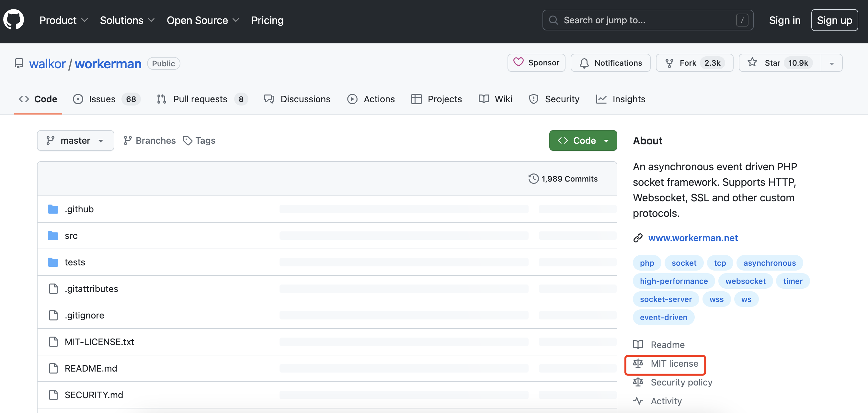
Task: Click the src folder icon
Action: point(53,236)
